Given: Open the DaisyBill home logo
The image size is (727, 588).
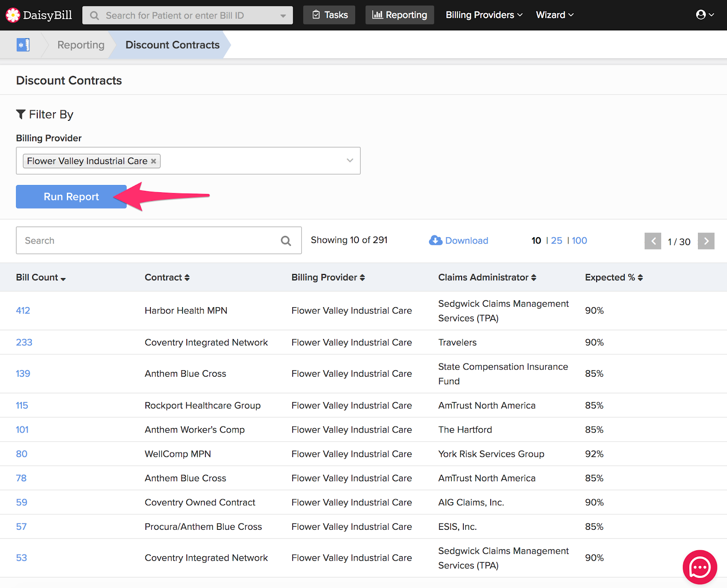Looking at the screenshot, I should (x=39, y=15).
